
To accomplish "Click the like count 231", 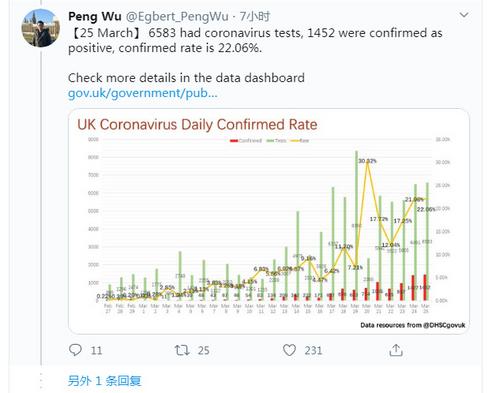I will pos(313,350).
